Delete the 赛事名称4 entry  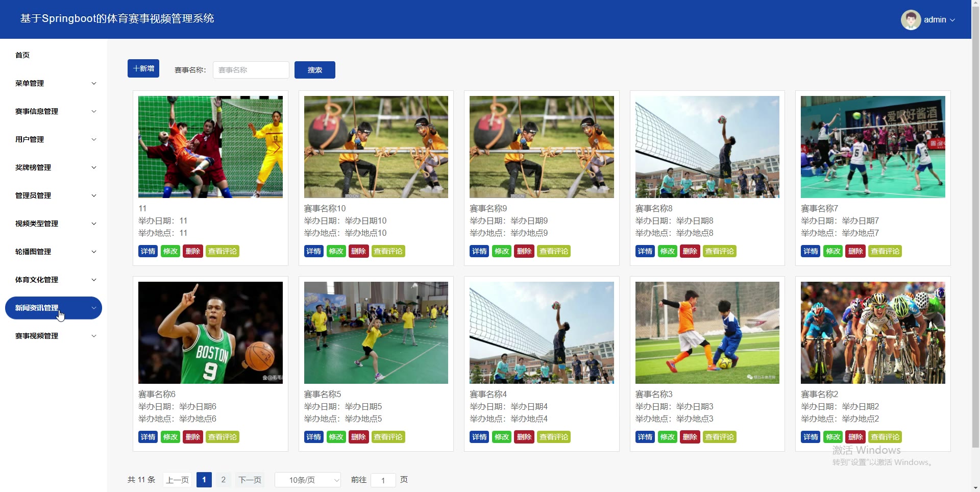[x=524, y=437]
